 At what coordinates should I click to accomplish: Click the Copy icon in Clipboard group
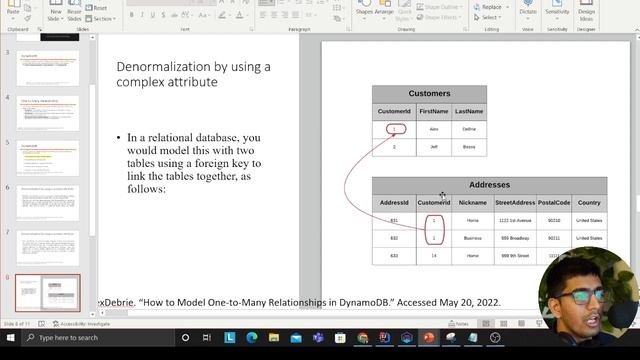(28, 7)
